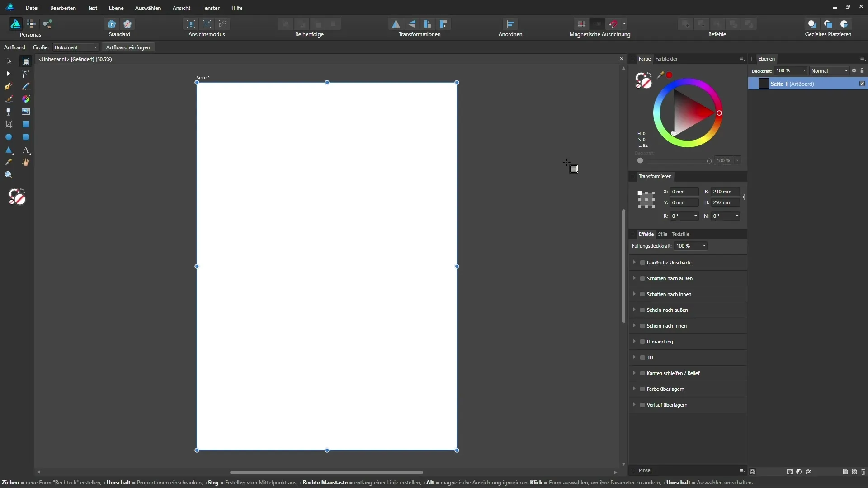Switch to the Pixel Persona
The image size is (868, 488).
(31, 24)
